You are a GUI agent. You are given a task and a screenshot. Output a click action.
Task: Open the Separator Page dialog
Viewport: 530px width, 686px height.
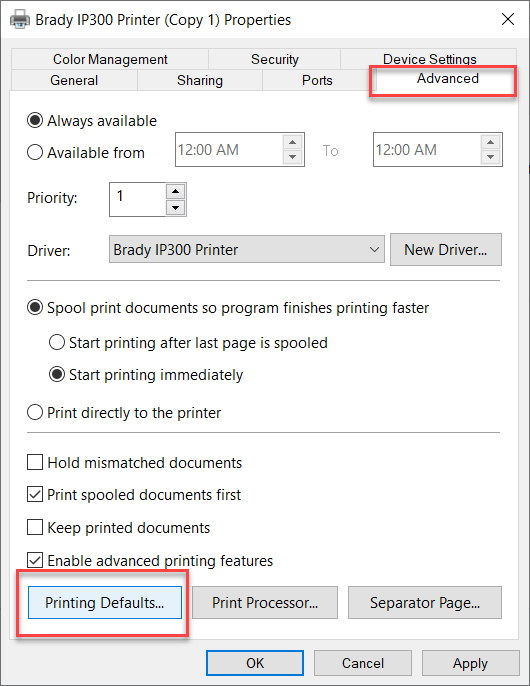click(425, 602)
